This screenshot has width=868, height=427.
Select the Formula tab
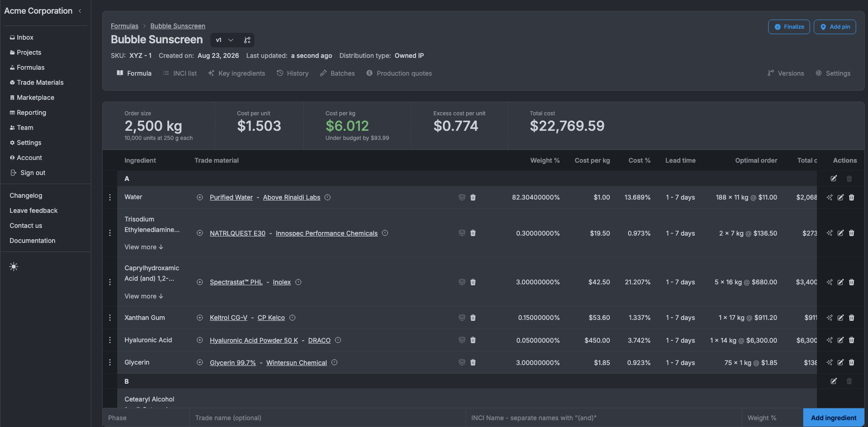point(134,73)
